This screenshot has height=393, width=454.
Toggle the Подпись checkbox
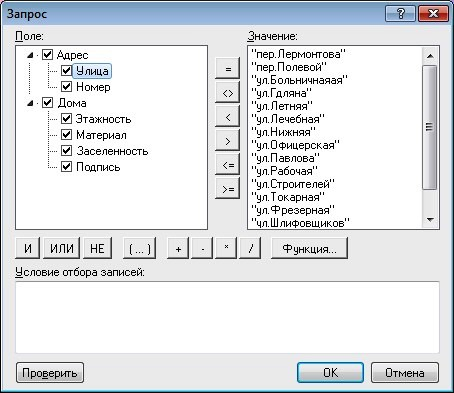point(66,167)
